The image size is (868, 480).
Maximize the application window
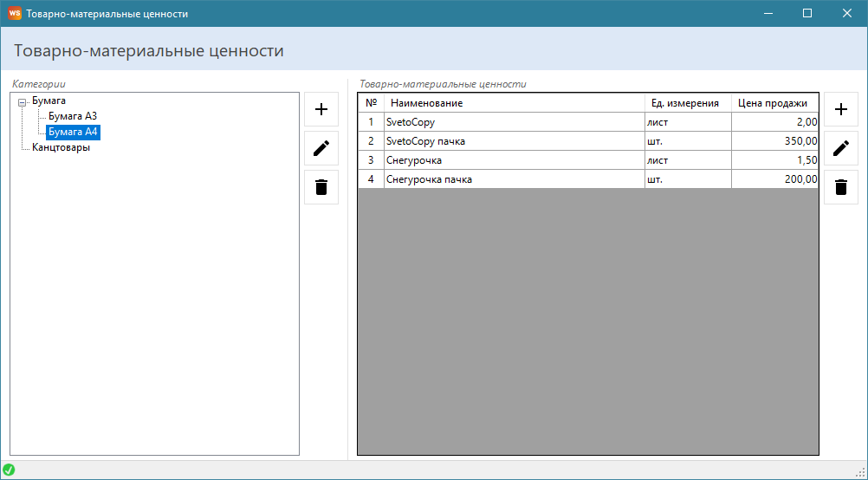[807, 13]
